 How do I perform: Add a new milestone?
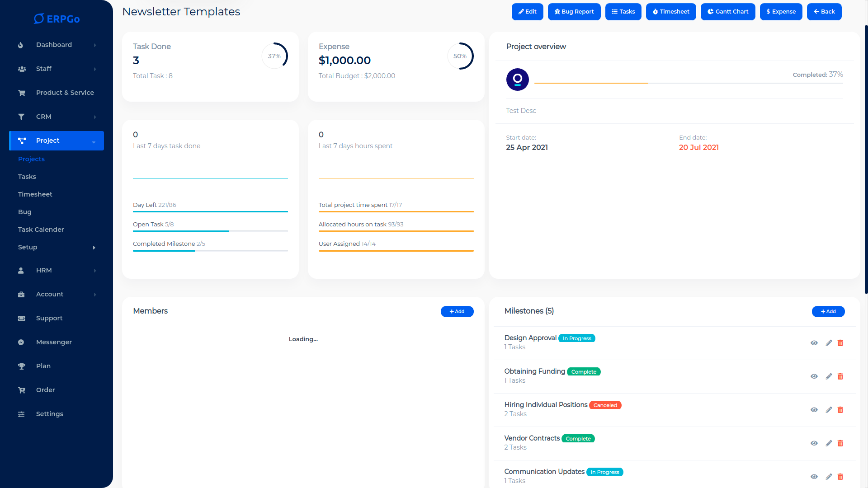(828, 311)
